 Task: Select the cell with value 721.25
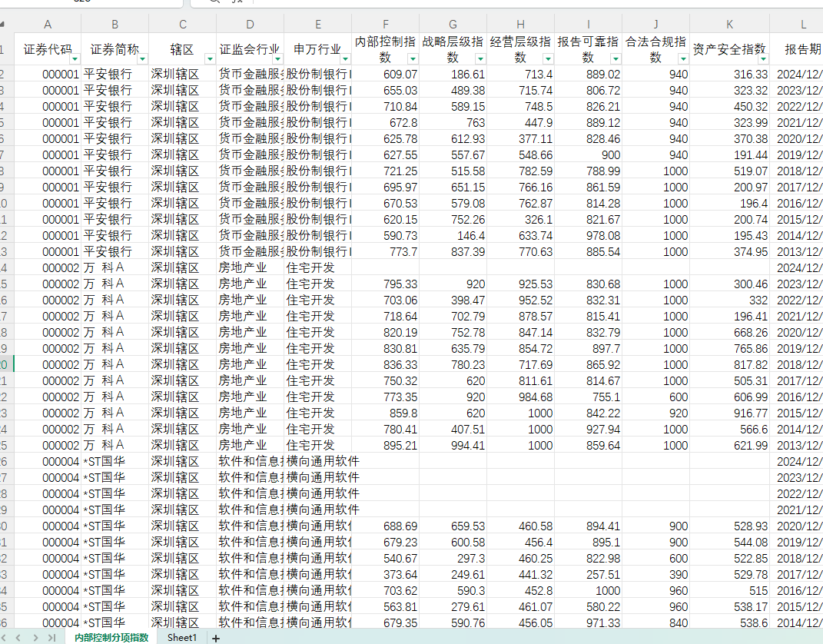(386, 171)
